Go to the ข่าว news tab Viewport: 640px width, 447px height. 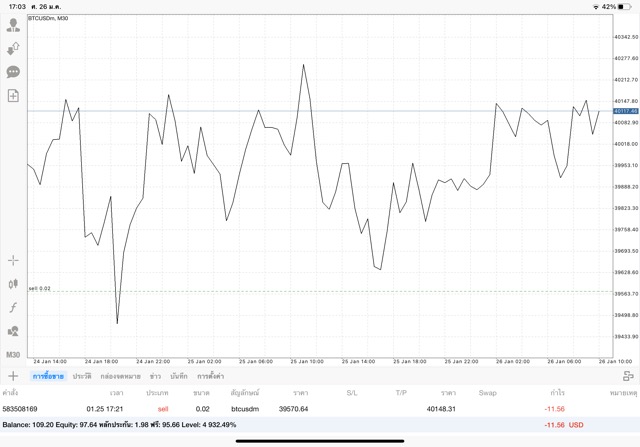coord(155,376)
